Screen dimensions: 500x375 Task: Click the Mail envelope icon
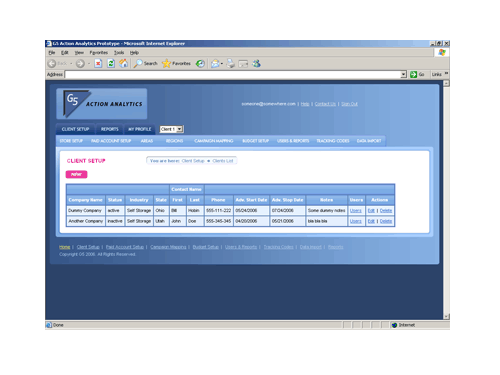215,63
